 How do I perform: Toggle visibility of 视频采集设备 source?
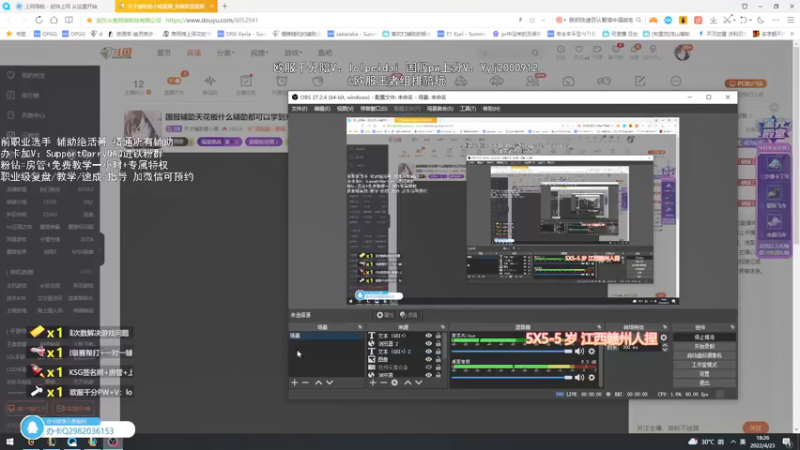pyautogui.click(x=429, y=367)
